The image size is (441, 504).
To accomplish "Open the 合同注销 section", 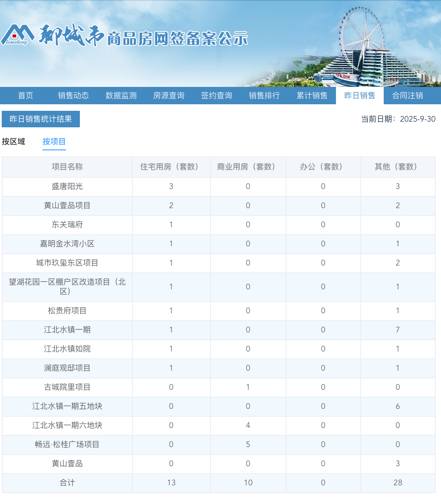I will pyautogui.click(x=407, y=96).
